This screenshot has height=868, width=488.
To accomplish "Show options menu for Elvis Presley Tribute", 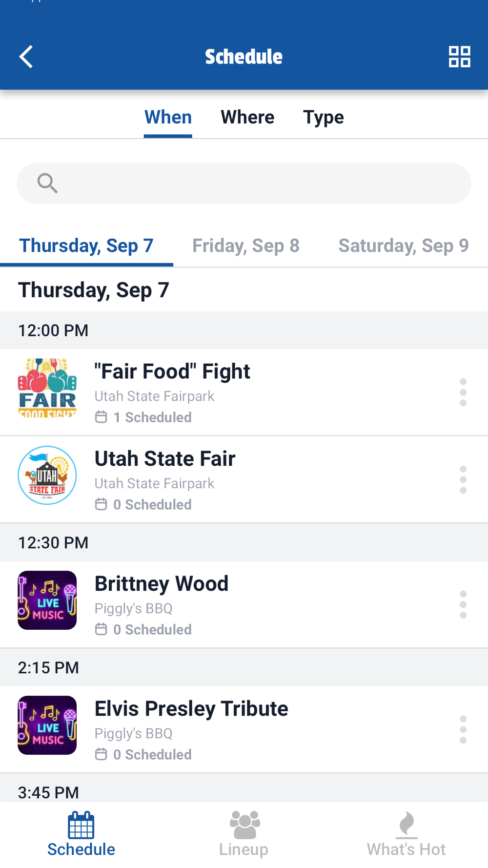I will [x=463, y=729].
